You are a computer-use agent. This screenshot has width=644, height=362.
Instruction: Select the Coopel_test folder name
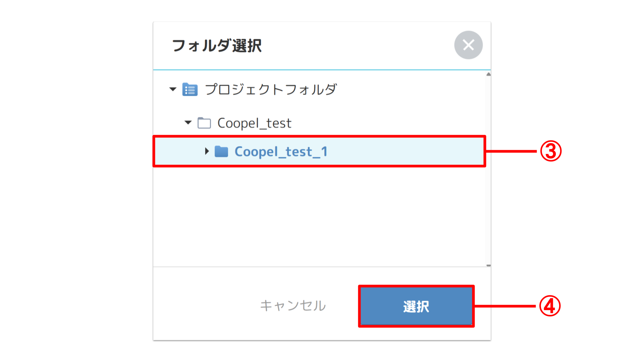point(254,123)
